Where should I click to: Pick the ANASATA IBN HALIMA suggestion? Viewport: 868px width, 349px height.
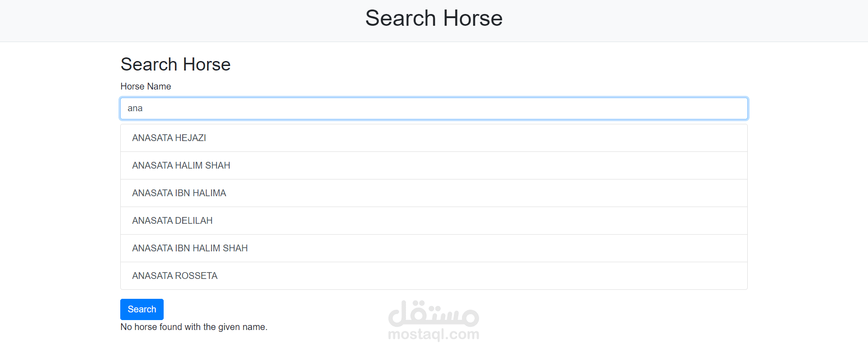(x=179, y=193)
